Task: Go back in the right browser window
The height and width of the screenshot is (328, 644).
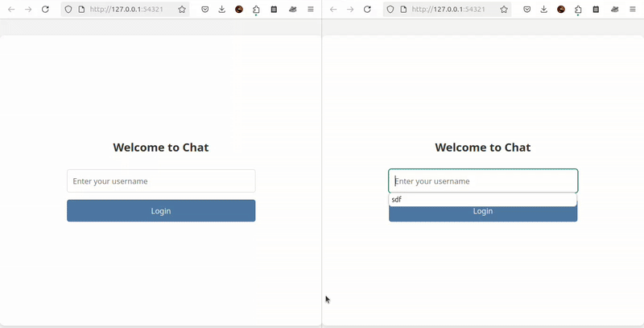Action: coord(333,9)
